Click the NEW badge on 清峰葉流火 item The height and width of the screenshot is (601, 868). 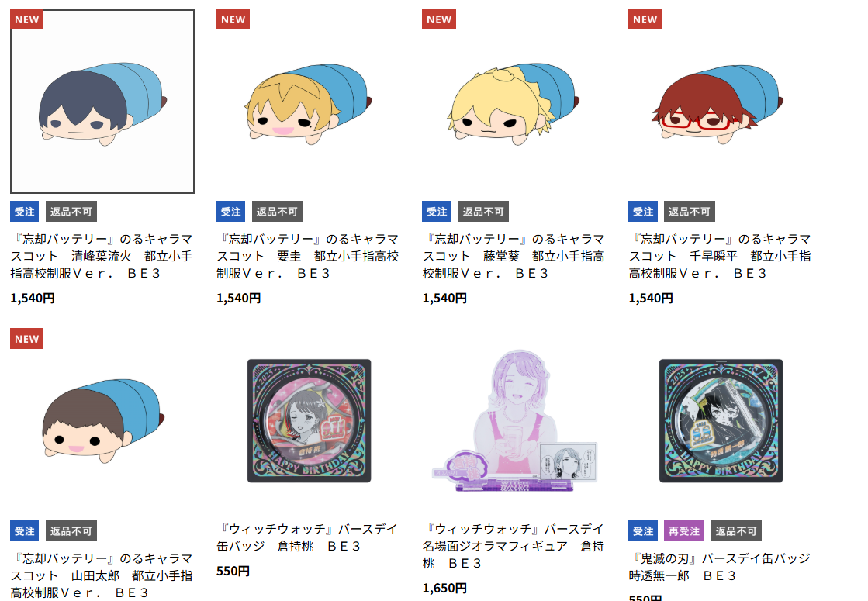click(26, 19)
